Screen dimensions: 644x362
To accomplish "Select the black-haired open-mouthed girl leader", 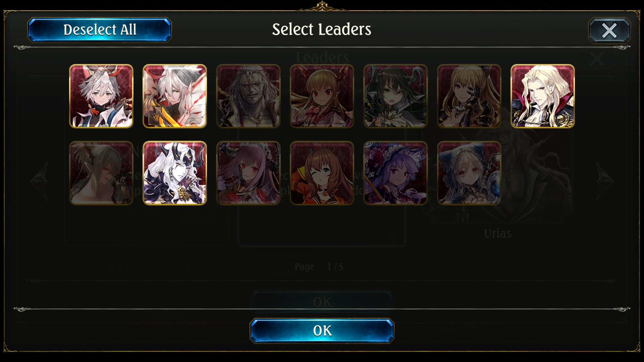I will click(x=395, y=96).
